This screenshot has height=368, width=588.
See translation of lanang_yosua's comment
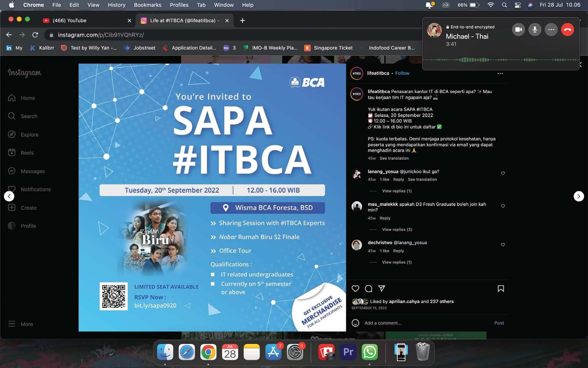(x=422, y=179)
